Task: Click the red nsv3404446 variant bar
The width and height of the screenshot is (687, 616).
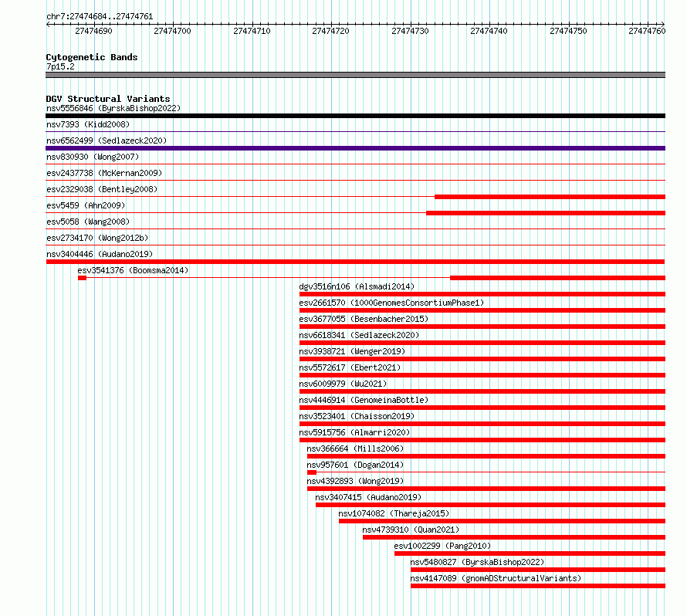Action: click(x=355, y=262)
